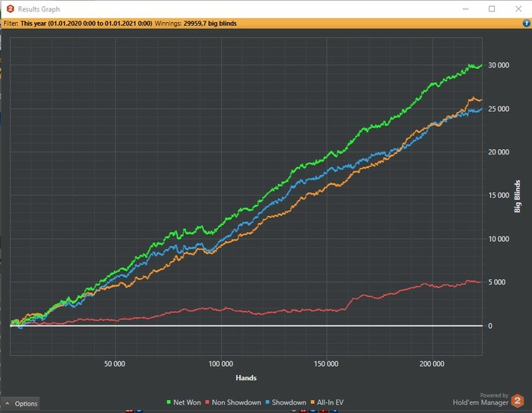The height and width of the screenshot is (413, 532).
Task: Click the Powered by Hold'em Manager text
Action: [480, 400]
